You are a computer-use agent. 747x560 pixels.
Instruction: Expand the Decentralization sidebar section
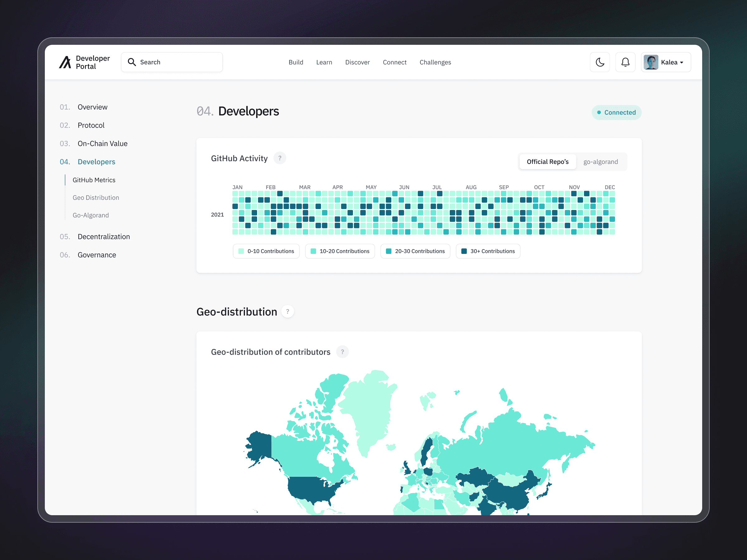[103, 237]
